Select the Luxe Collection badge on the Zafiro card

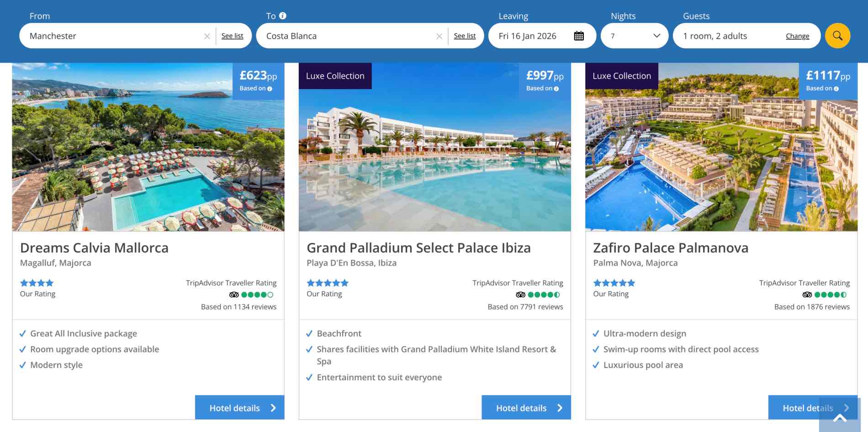click(621, 75)
